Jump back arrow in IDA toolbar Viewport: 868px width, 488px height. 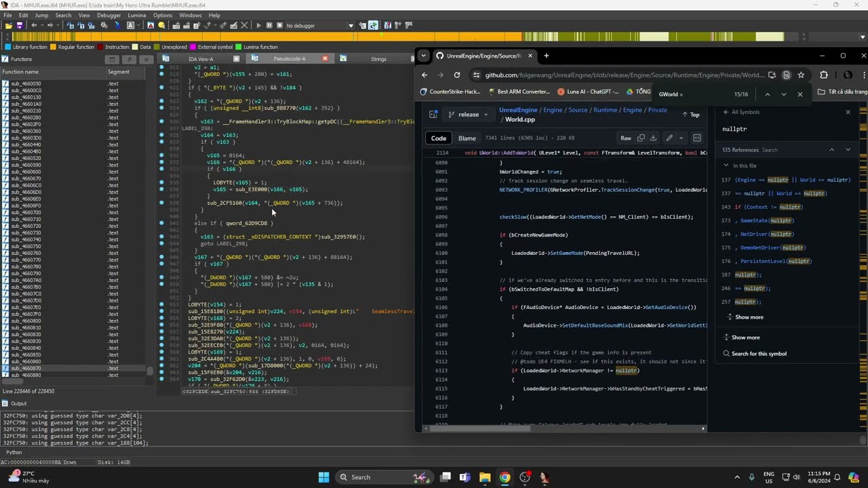click(x=34, y=25)
